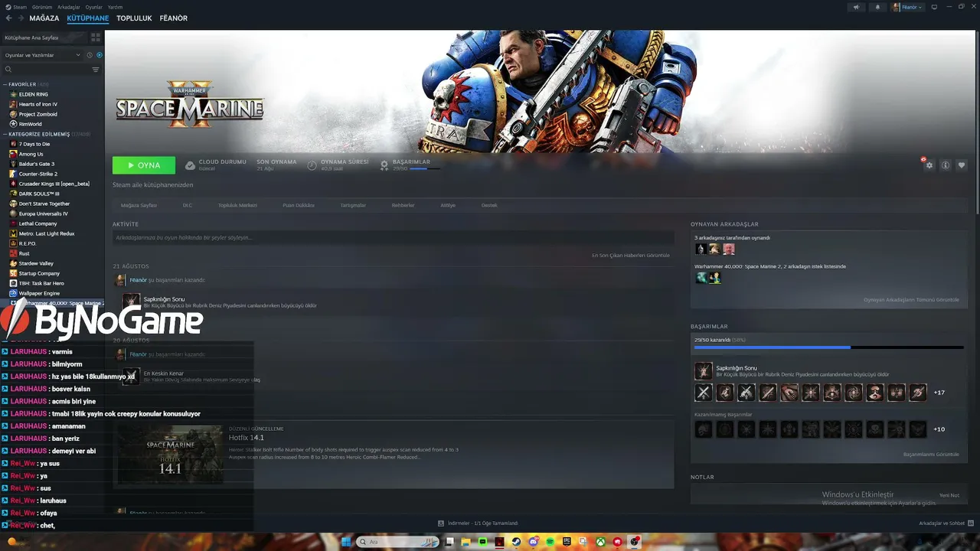Open the Hotfix 14.1 news thumbnail

[x=170, y=455]
